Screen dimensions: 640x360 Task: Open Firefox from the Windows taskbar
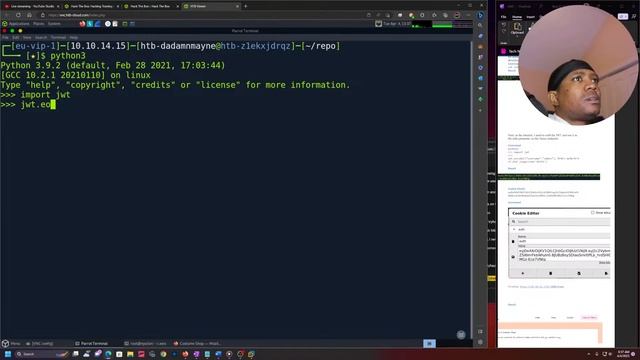coord(185,354)
